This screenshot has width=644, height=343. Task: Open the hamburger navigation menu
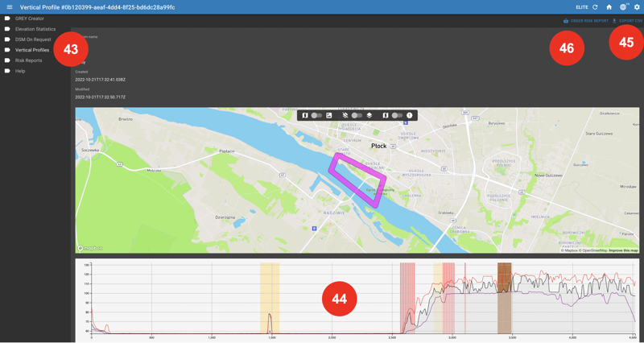coord(10,7)
